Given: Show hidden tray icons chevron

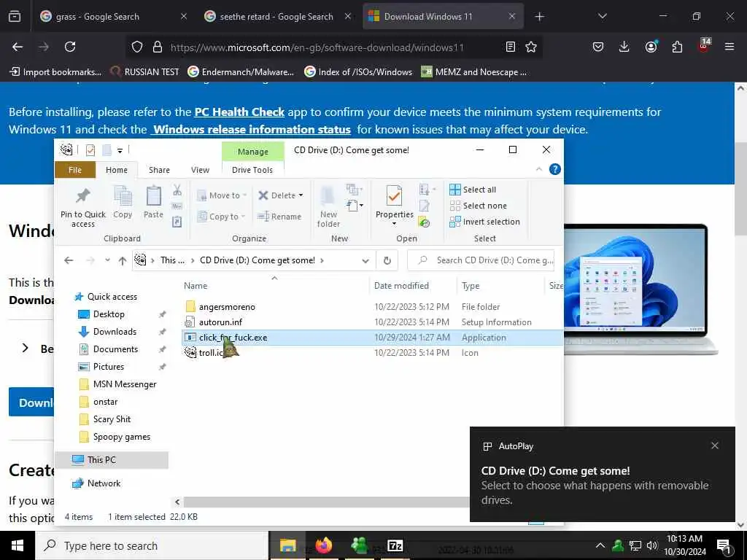Looking at the screenshot, I should pos(600,545).
